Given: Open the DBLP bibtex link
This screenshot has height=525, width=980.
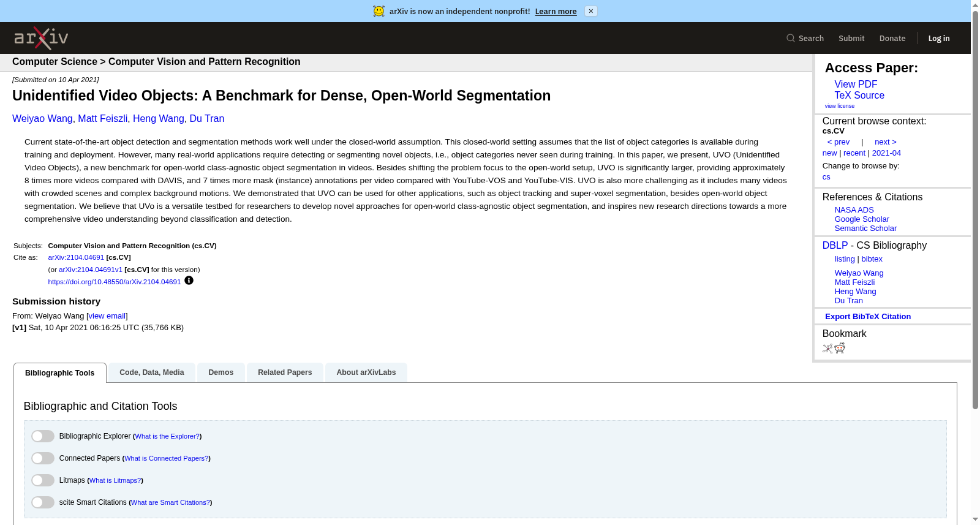Looking at the screenshot, I should click(x=872, y=259).
